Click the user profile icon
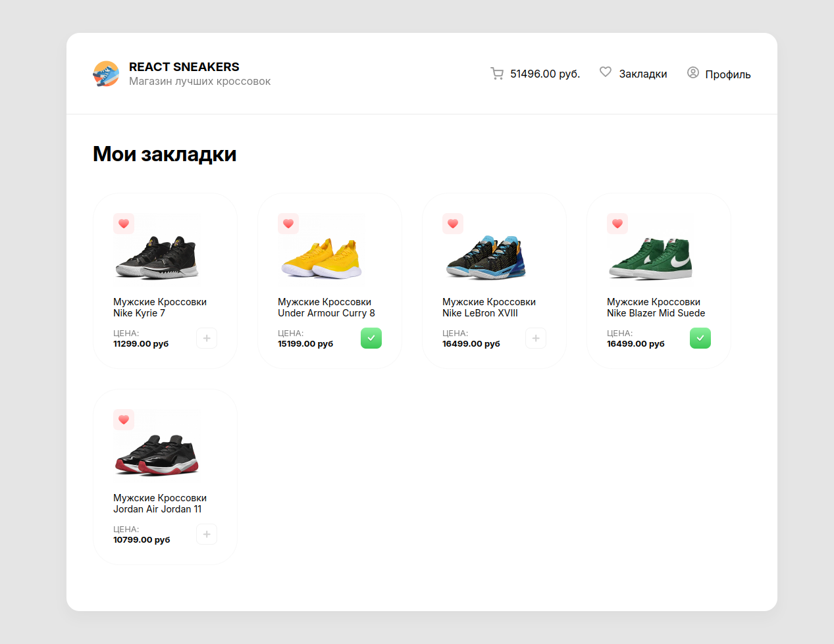This screenshot has width=834, height=644. pos(692,73)
